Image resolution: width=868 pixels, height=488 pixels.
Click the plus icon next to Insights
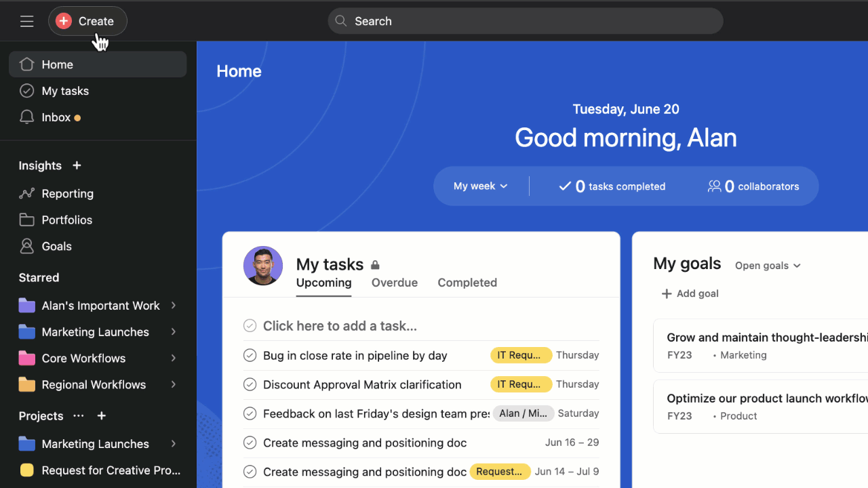(77, 165)
